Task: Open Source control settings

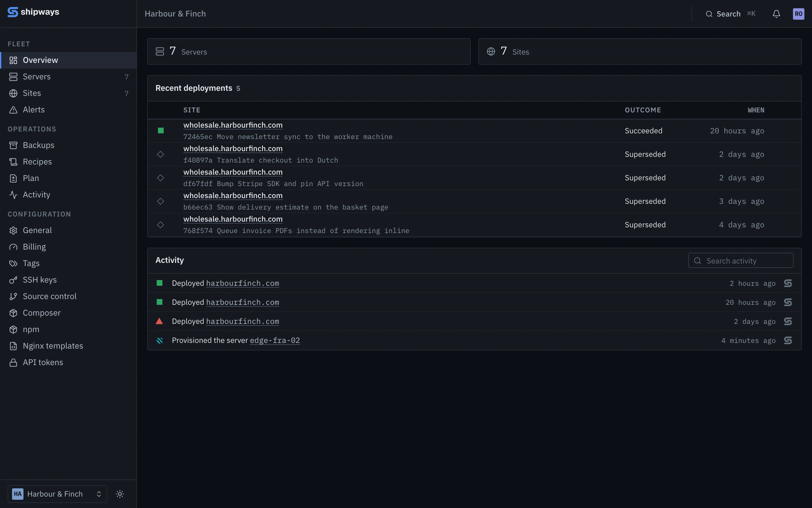Action: pyautogui.click(x=69, y=296)
